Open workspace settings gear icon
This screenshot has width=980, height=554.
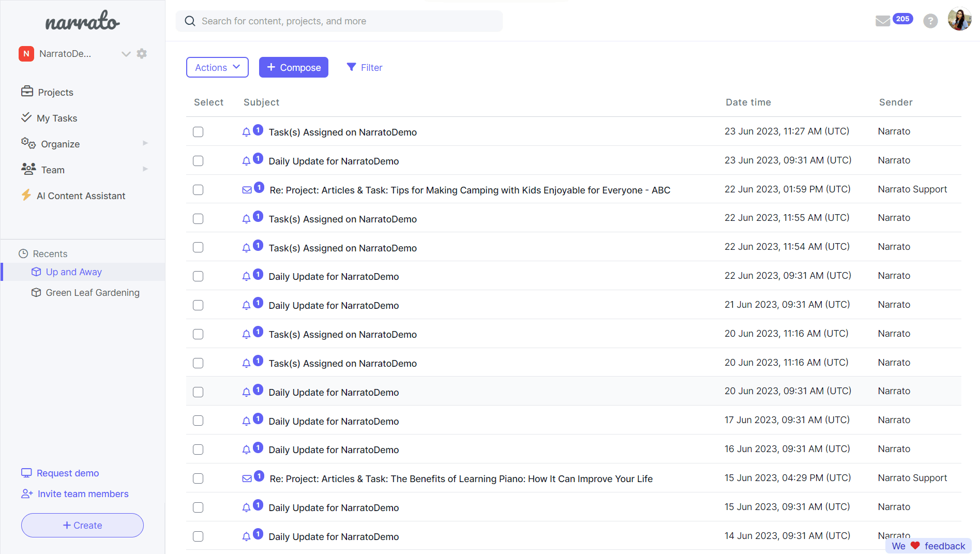tap(142, 53)
